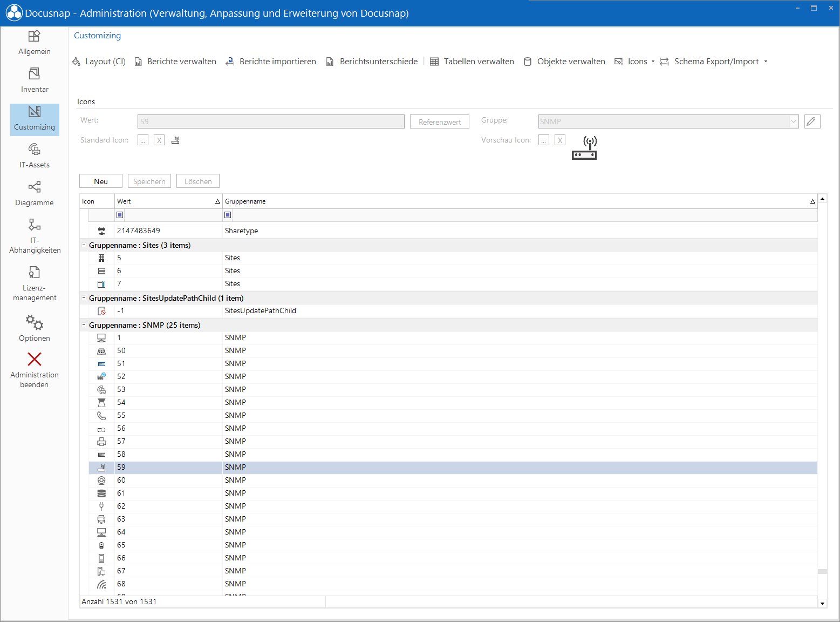Click the Neu button
840x622 pixels.
coord(101,181)
